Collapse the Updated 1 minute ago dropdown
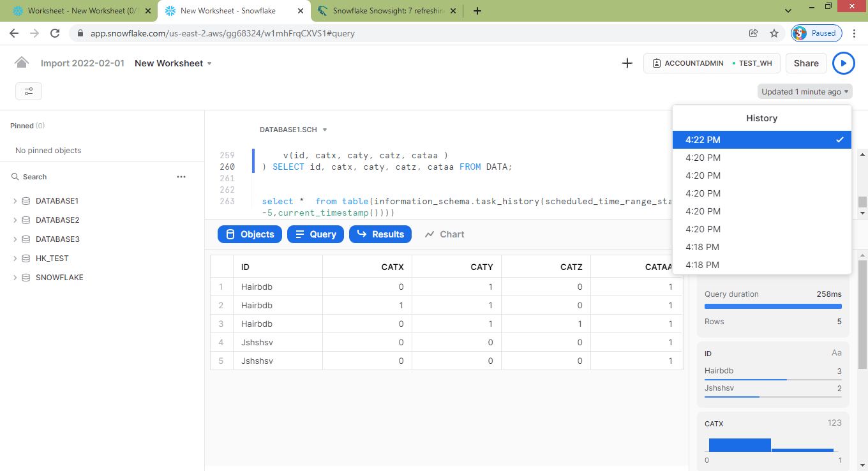This screenshot has height=471, width=868. pos(805,92)
